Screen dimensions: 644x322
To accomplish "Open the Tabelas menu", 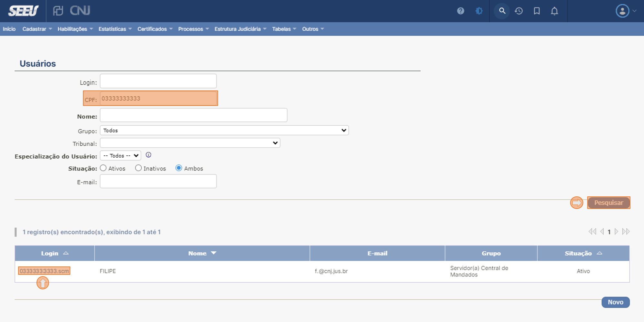I will 284,29.
